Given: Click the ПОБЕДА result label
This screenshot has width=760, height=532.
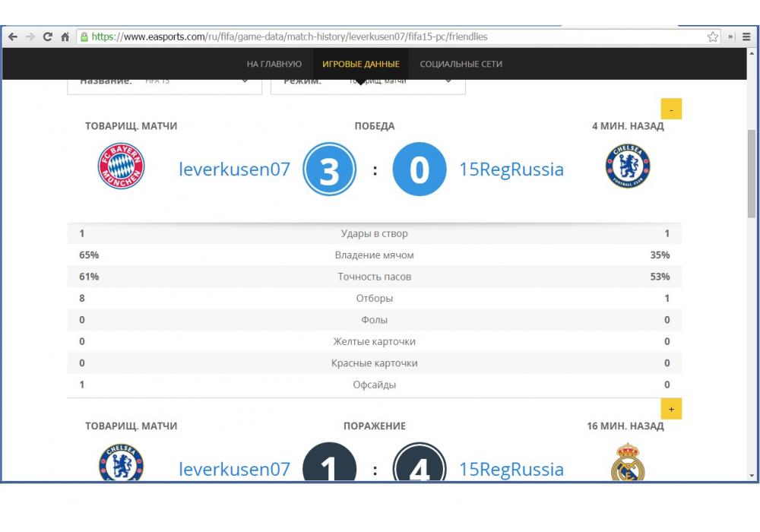Looking at the screenshot, I should (375, 126).
